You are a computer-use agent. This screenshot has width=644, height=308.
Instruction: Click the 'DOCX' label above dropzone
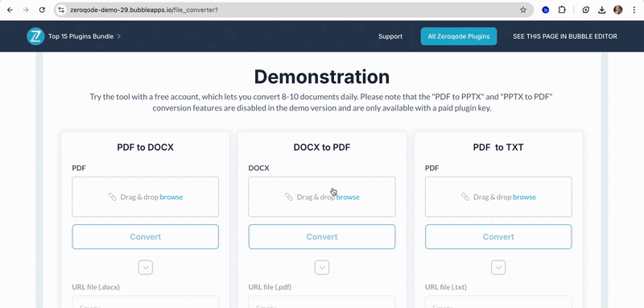click(258, 168)
